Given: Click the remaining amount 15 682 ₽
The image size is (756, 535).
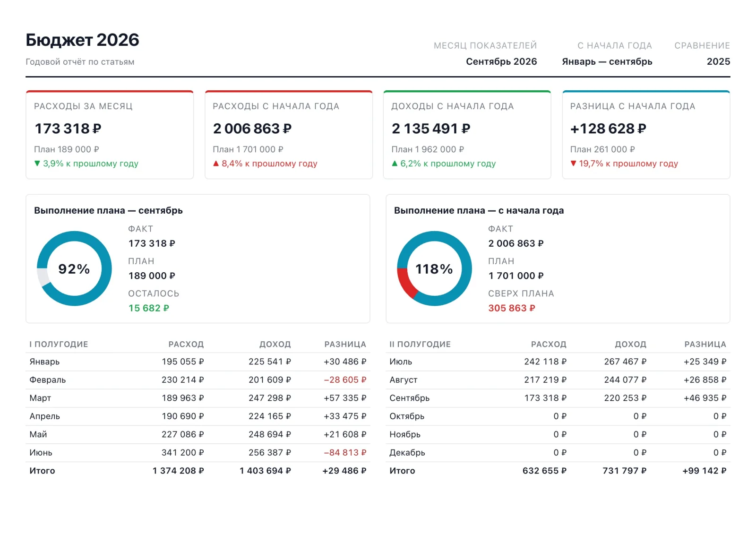Looking at the screenshot, I should click(x=149, y=308).
